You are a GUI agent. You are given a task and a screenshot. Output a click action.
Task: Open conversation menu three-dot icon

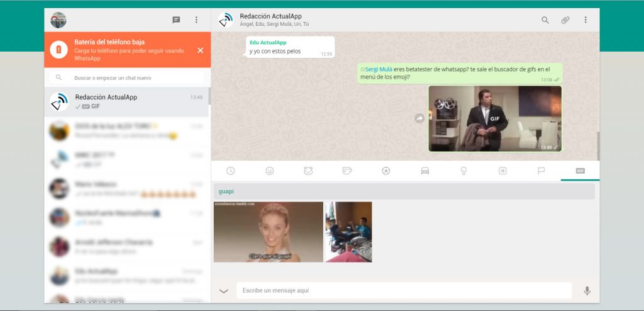(x=586, y=20)
